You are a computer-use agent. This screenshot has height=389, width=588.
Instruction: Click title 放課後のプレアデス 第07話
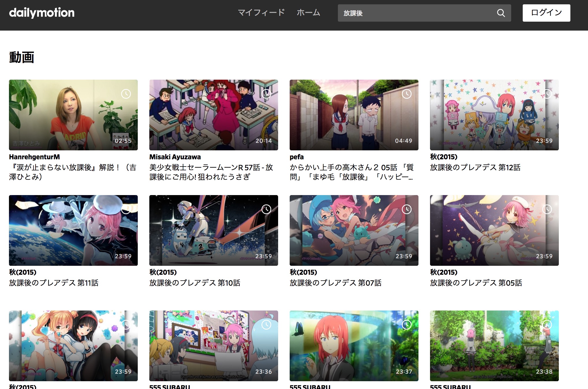336,283
